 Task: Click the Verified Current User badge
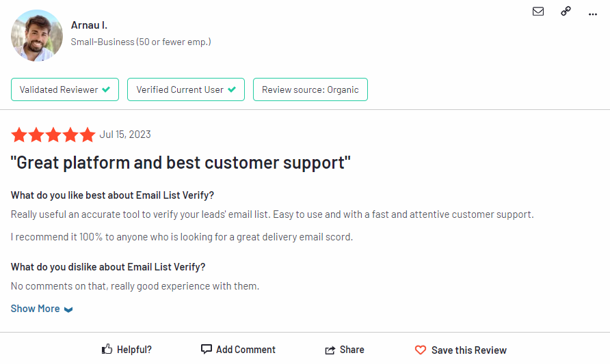click(186, 89)
